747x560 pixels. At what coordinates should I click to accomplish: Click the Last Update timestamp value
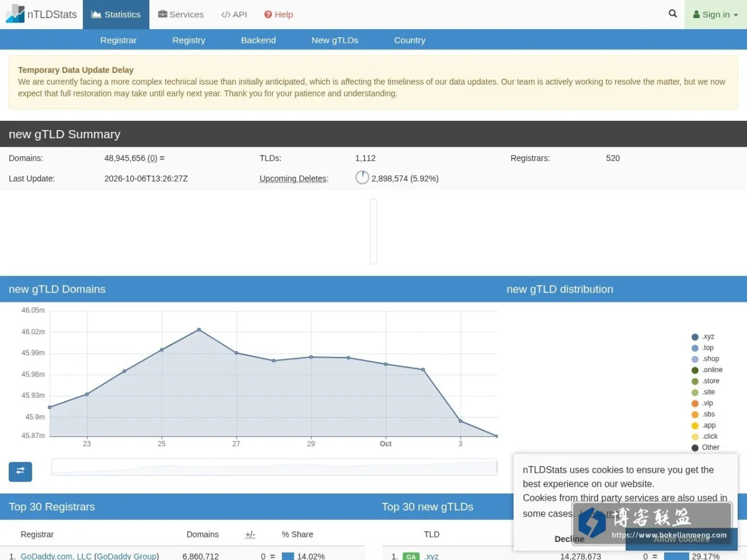(146, 179)
